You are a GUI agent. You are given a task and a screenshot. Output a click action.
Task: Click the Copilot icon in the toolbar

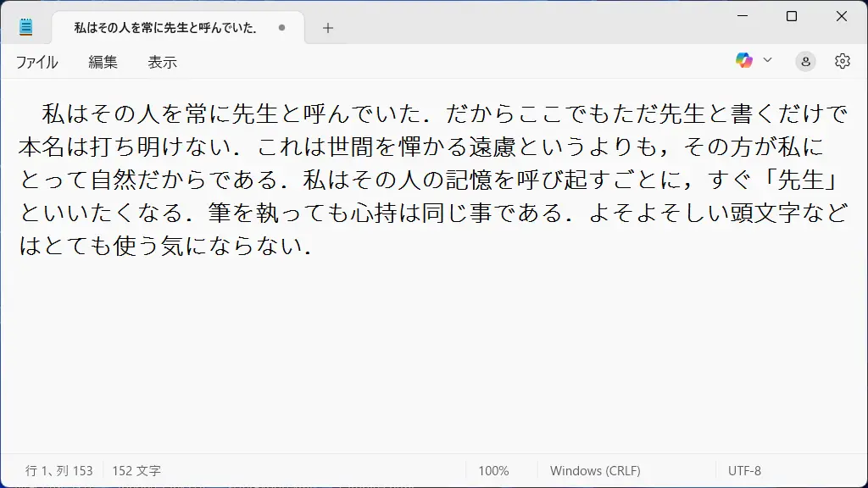point(744,60)
